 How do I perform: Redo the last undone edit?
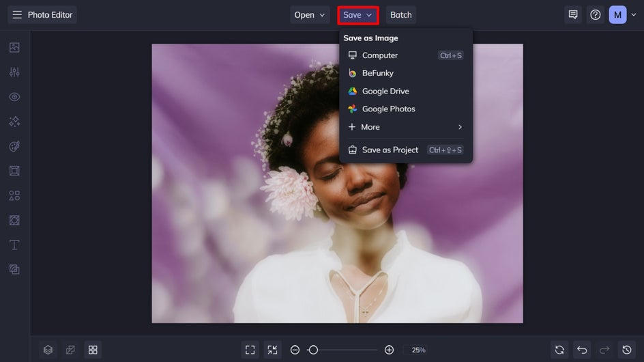[604, 350]
